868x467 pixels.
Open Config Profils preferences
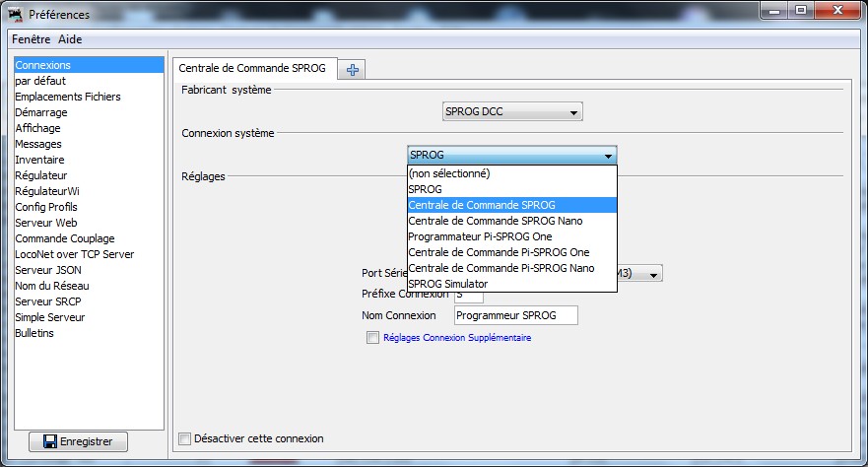click(89, 207)
